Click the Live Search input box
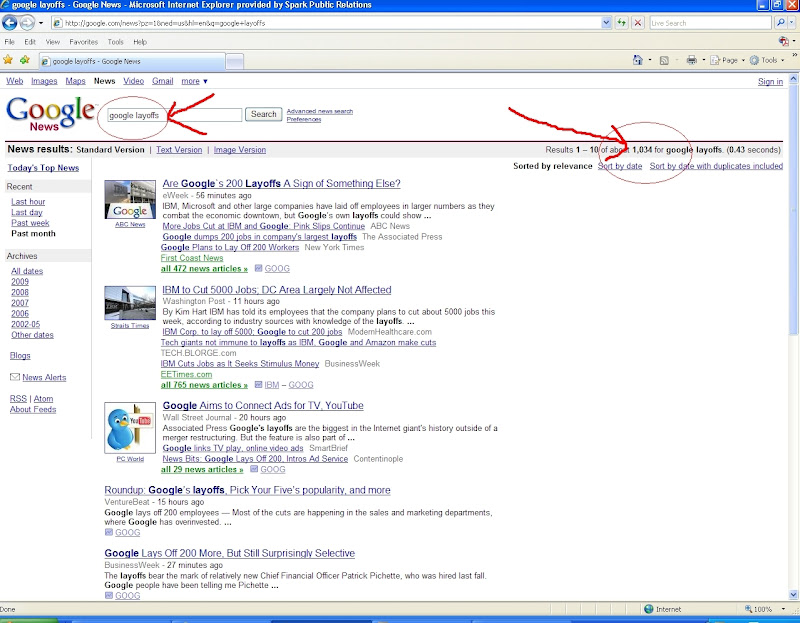Image resolution: width=800 pixels, height=623 pixels. tap(710, 23)
